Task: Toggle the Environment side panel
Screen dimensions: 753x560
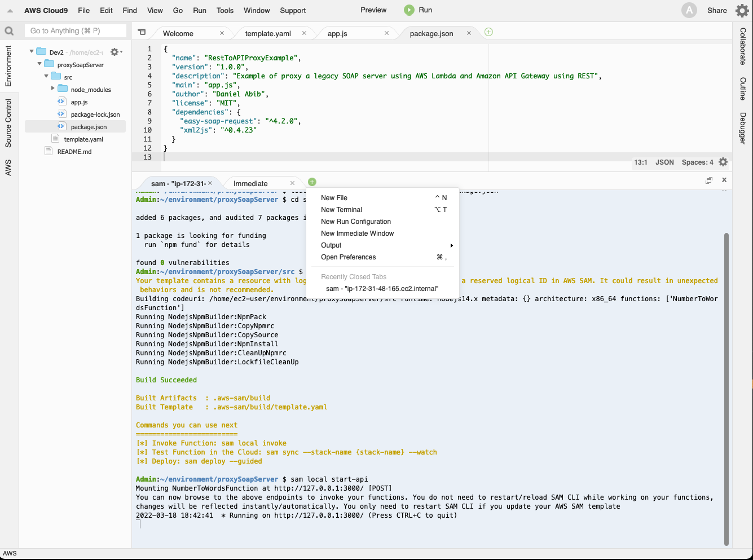Action: pos(8,66)
